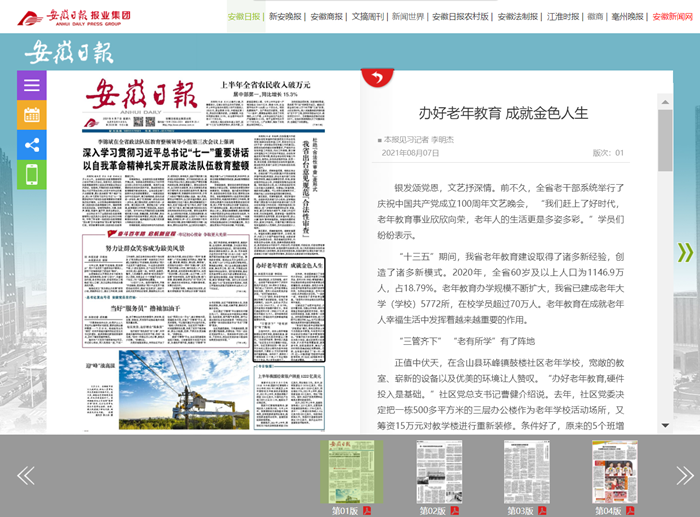Go to next page with green double chevron
Image resolution: width=700 pixels, height=517 pixels.
tap(685, 252)
